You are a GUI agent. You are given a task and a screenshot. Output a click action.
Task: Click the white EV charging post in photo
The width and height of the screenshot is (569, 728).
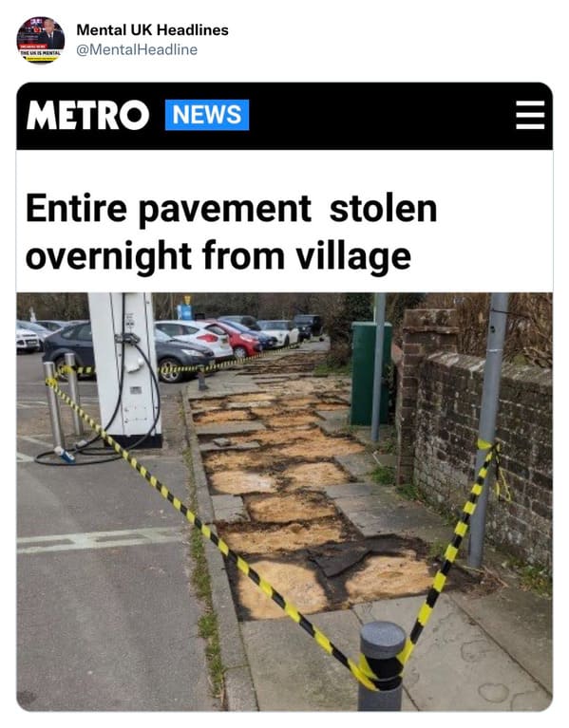tap(125, 369)
